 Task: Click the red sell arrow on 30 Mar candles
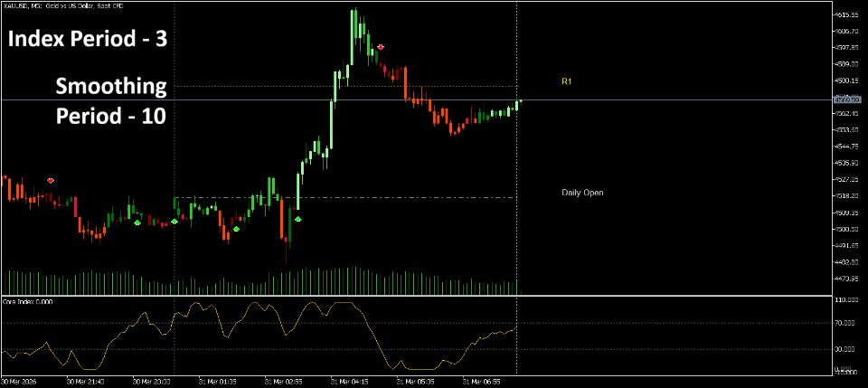coord(51,181)
